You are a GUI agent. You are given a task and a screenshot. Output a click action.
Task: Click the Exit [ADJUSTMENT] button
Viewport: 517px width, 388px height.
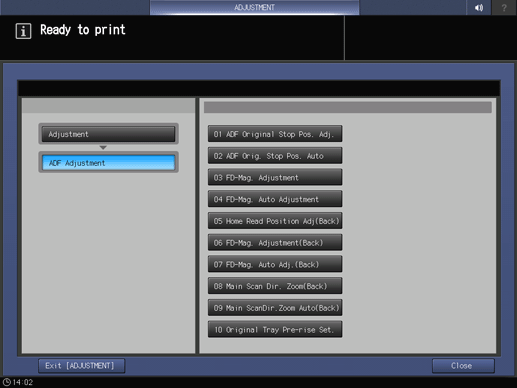(x=82, y=366)
